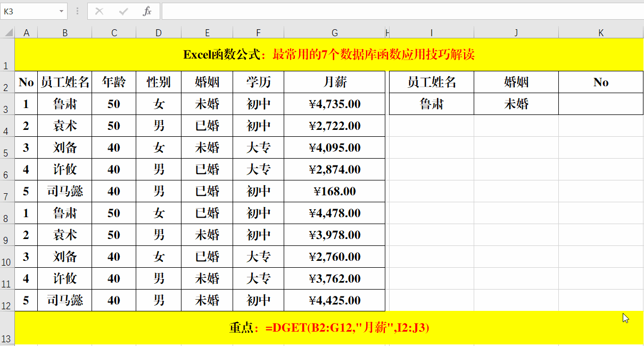Select all cells using the corner button
This screenshot has width=644, height=346.
click(7, 32)
